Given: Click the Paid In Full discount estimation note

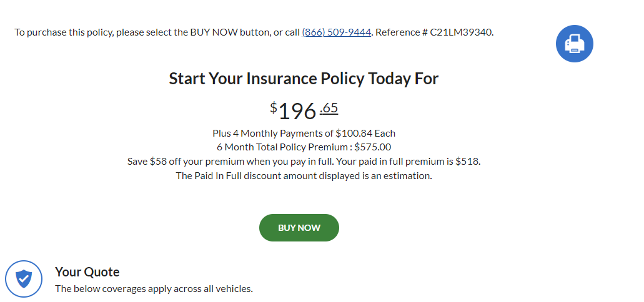Looking at the screenshot, I should pyautogui.click(x=304, y=176).
